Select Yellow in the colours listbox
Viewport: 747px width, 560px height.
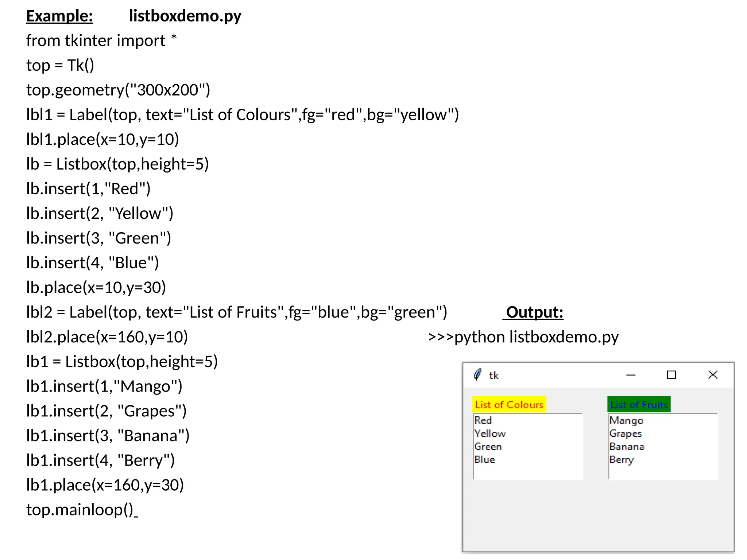[x=490, y=433]
